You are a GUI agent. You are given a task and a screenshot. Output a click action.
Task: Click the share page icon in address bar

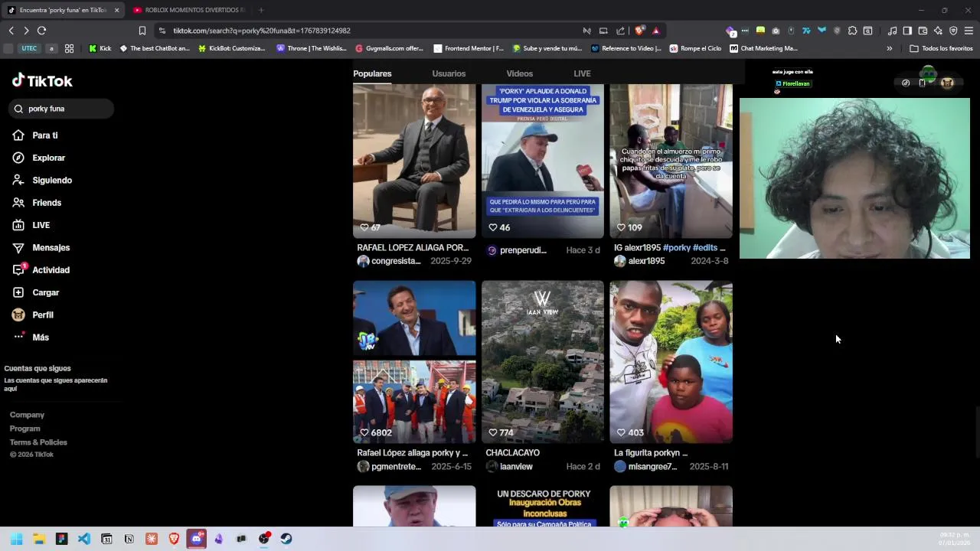(x=620, y=31)
